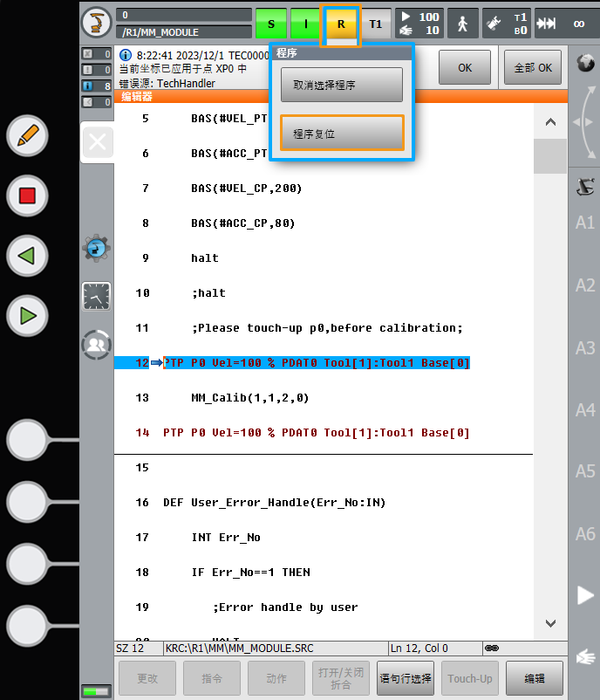Select axis A2 jog key label

click(585, 285)
